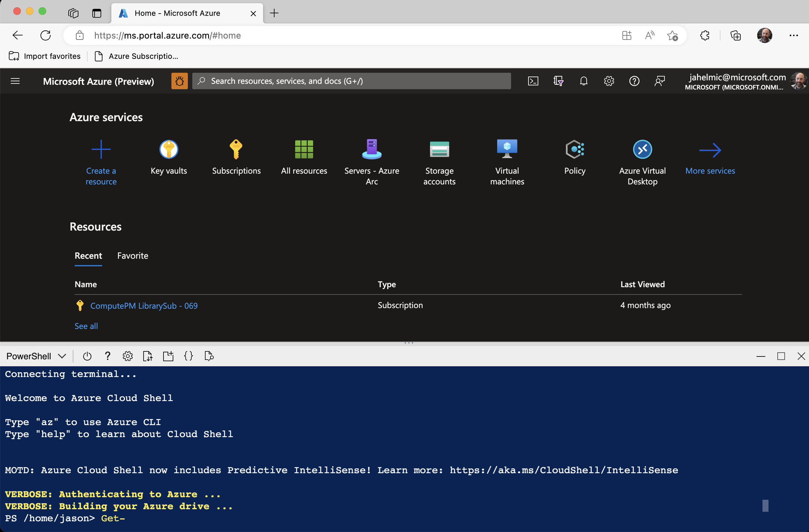Switch to the Recent resources tab
The image size is (809, 532).
point(88,256)
